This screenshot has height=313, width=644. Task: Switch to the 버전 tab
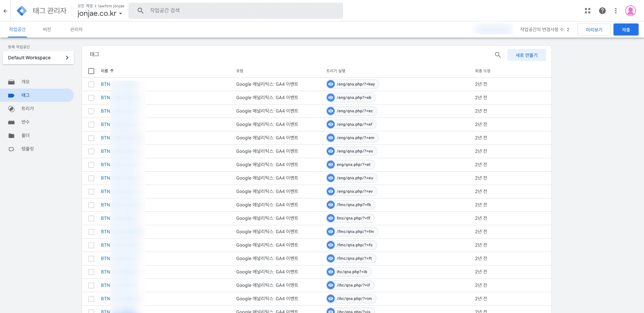(x=47, y=29)
